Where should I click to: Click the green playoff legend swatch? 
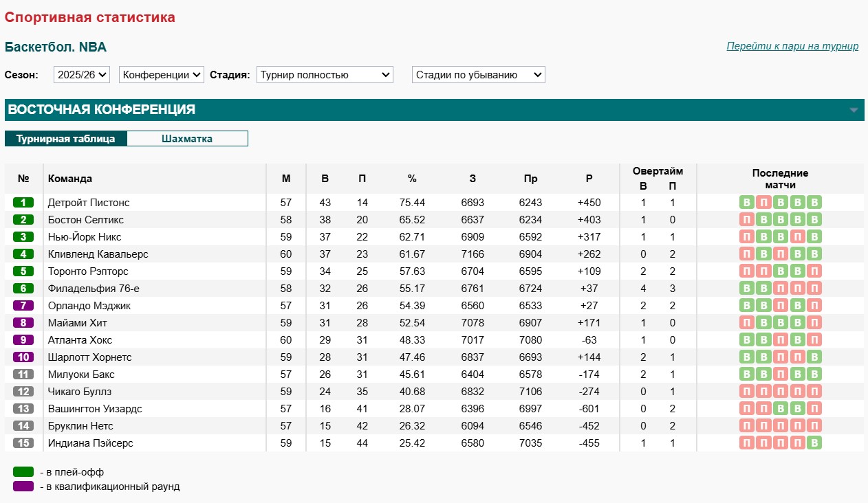23,472
